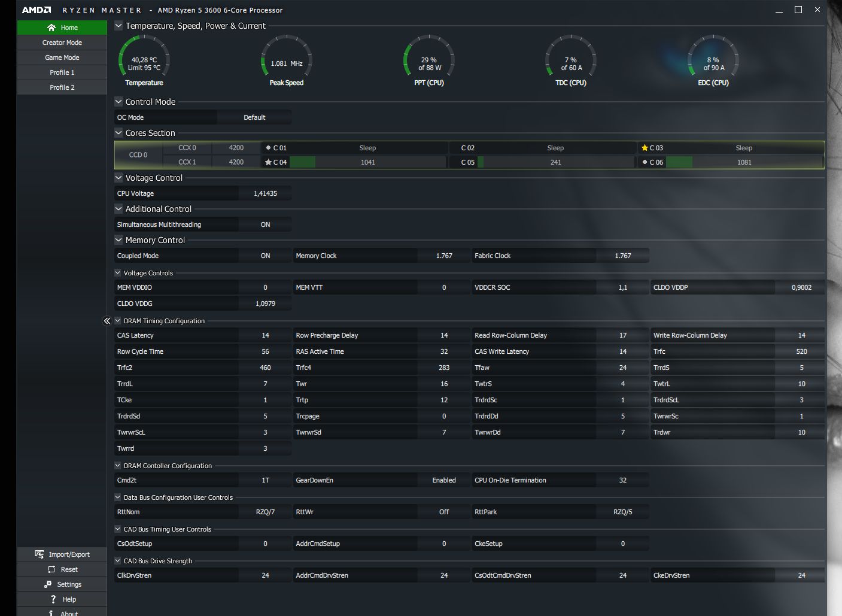Viewport: 842px width, 616px height.
Task: Collapse sidebar with double chevron icon
Action: [x=107, y=321]
